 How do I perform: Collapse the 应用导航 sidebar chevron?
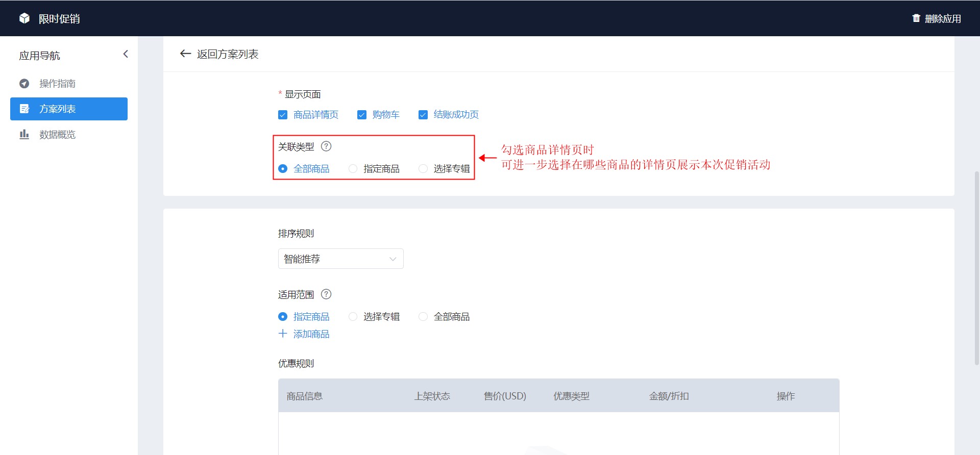(x=126, y=54)
